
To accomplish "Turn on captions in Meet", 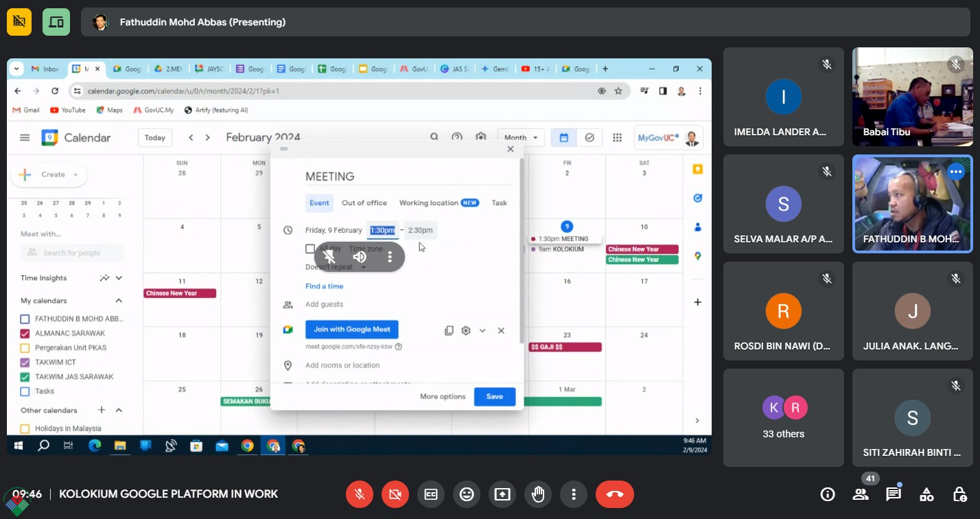I will pyautogui.click(x=431, y=494).
